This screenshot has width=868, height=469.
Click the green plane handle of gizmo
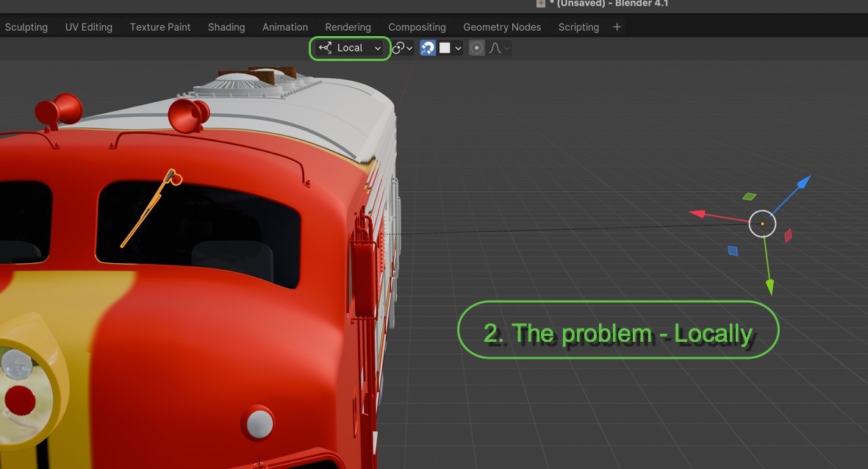click(x=749, y=196)
